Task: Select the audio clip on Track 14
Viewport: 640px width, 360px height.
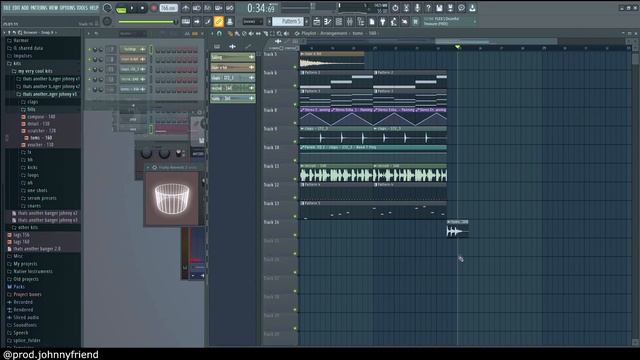Action: point(457,229)
